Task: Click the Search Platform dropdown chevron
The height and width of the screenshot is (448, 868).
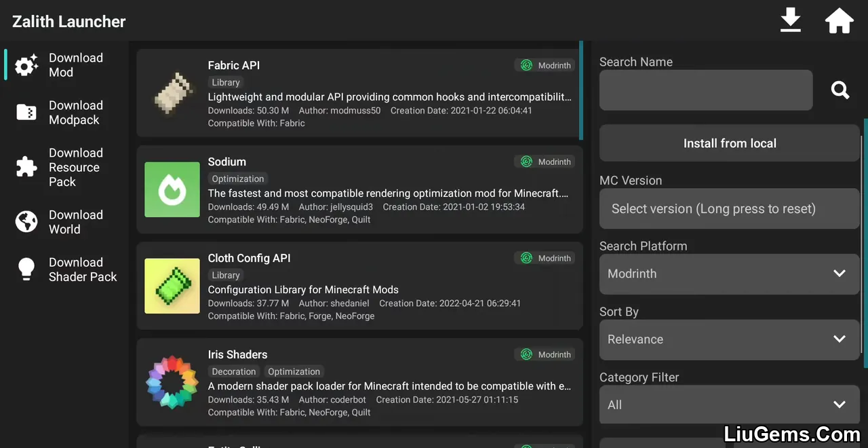Action: point(840,274)
